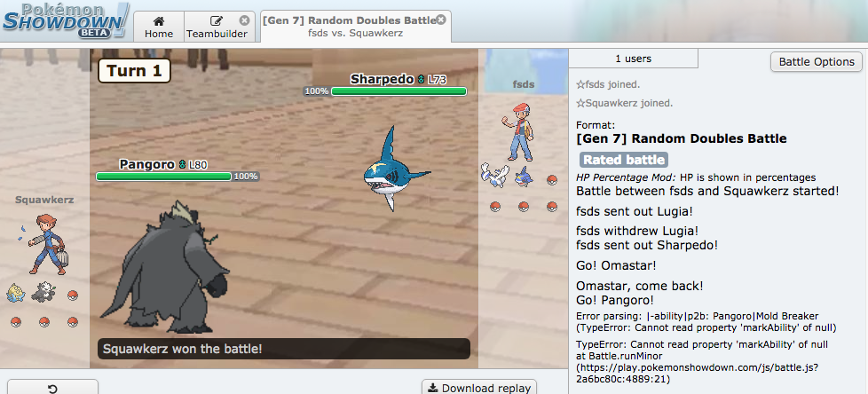Click the Pangoro sprite on the field

[x=164, y=267]
